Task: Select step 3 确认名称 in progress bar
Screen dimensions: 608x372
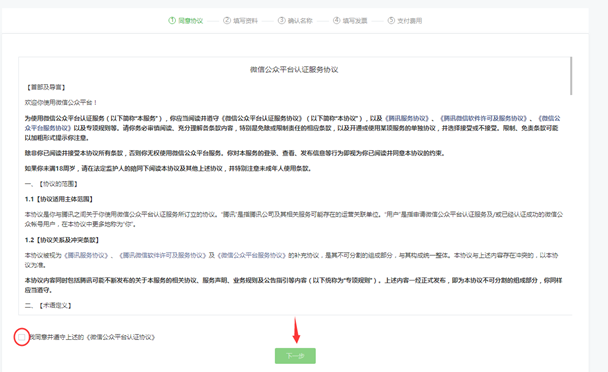Action: click(x=295, y=21)
